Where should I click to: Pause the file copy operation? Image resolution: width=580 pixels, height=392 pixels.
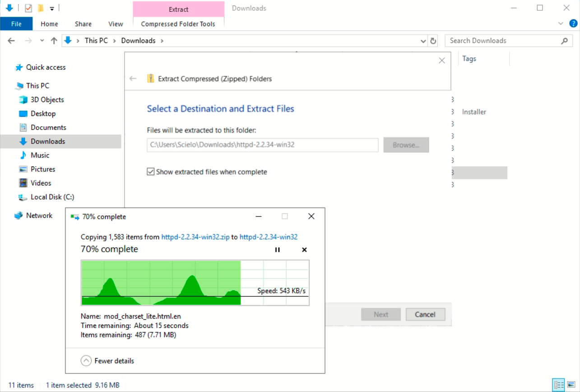pyautogui.click(x=277, y=250)
